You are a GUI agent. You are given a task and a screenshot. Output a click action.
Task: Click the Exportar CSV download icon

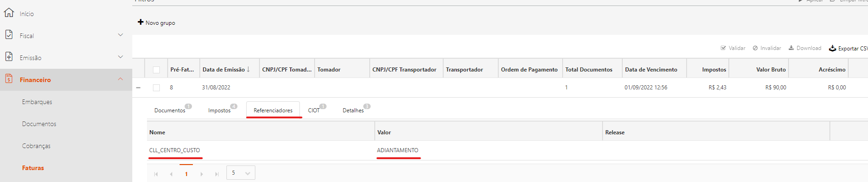tap(833, 48)
